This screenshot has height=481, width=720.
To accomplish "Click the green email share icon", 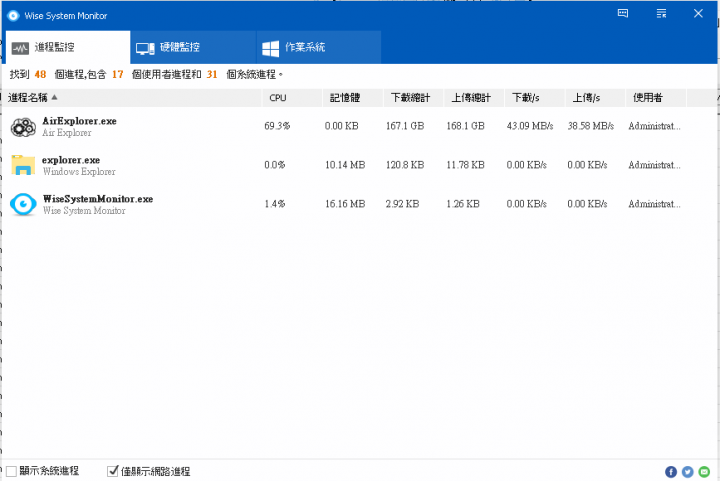I will coord(704,472).
